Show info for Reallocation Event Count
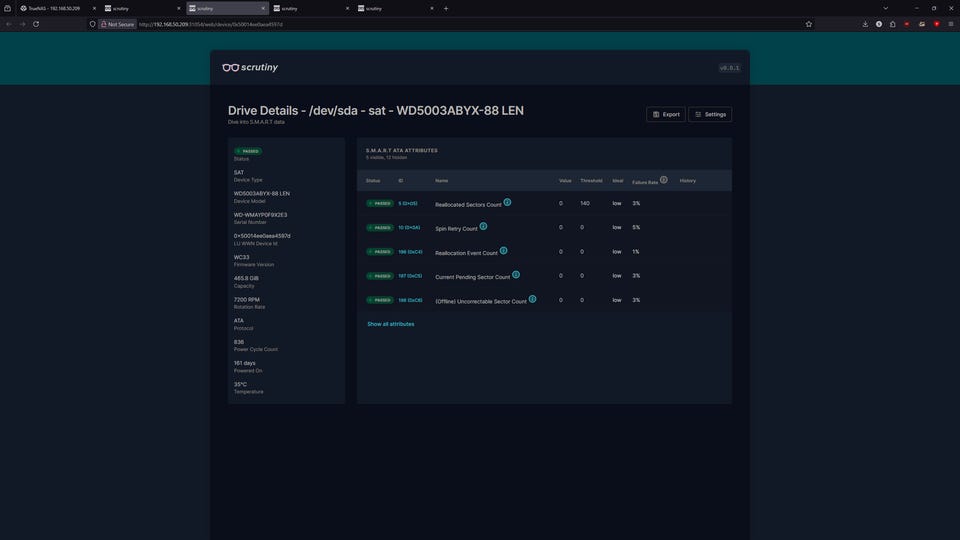The width and height of the screenshot is (960, 540). click(x=503, y=251)
